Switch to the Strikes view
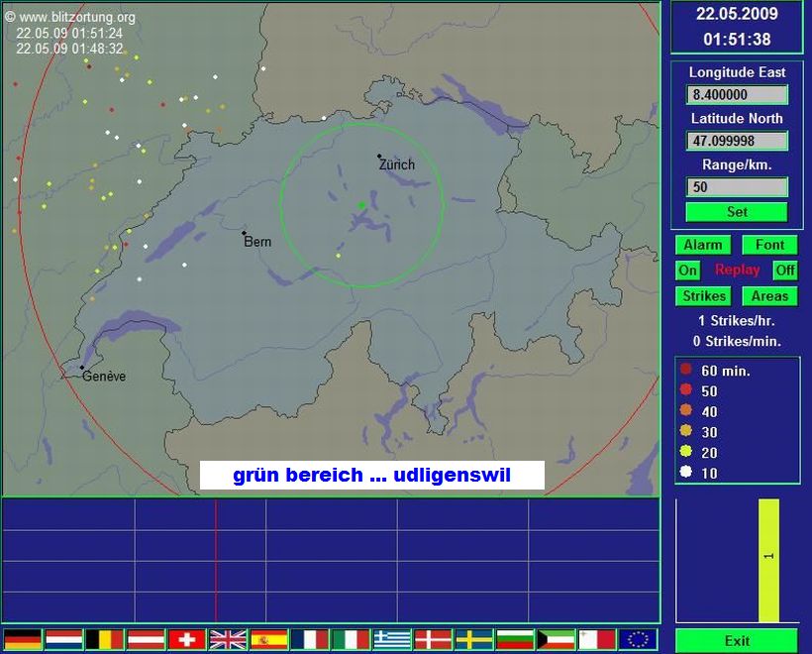 tap(704, 296)
